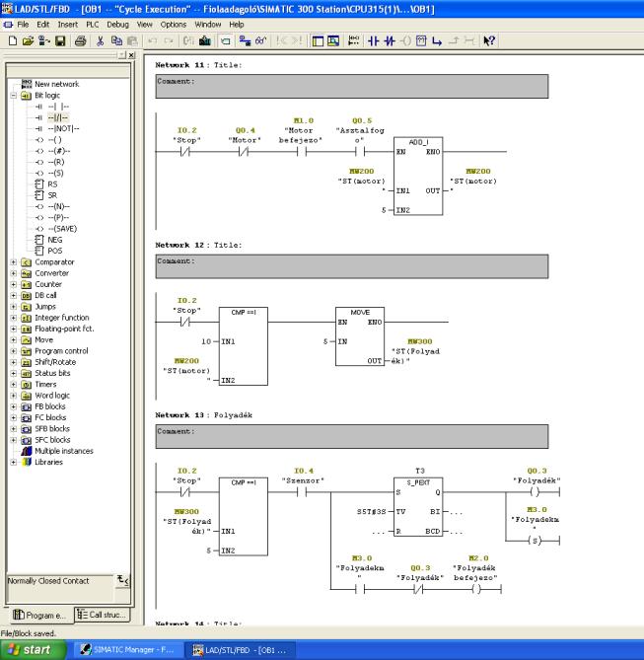Expand the Move folder

tap(14, 340)
